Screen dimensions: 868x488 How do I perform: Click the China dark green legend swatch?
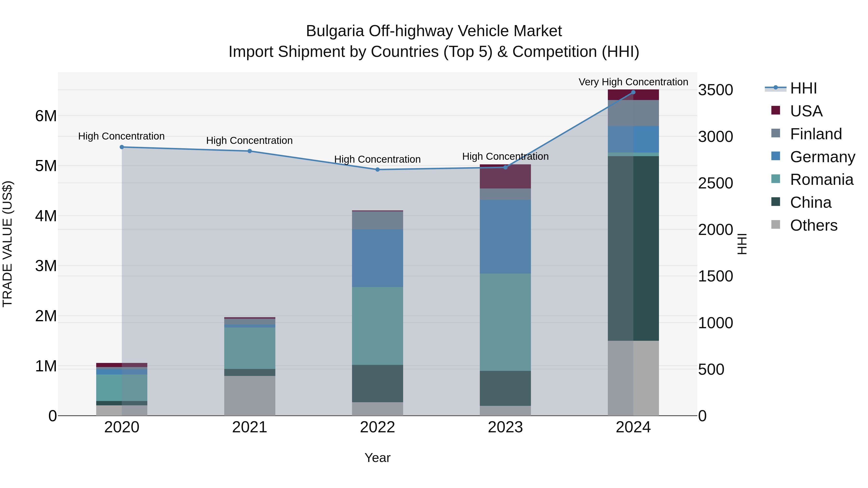pyautogui.click(x=776, y=202)
